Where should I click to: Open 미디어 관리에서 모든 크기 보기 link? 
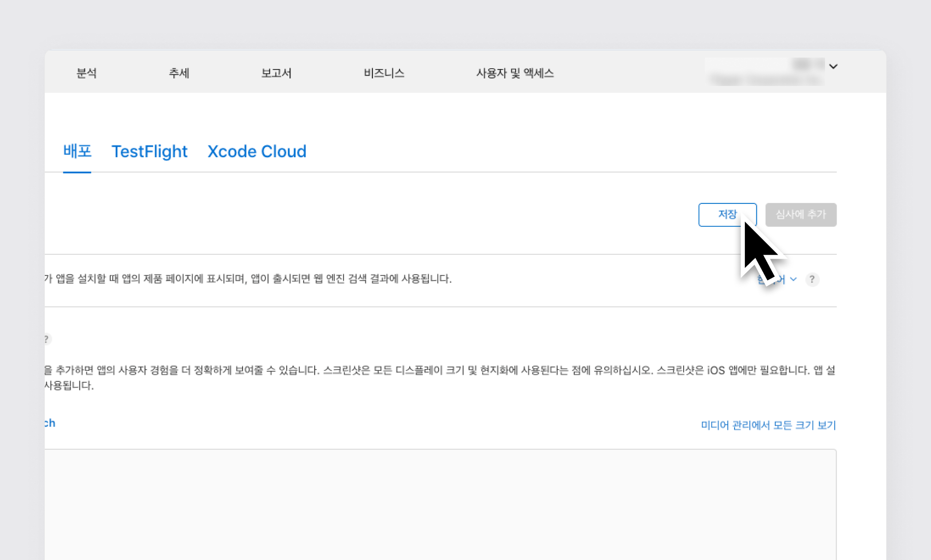tap(768, 425)
